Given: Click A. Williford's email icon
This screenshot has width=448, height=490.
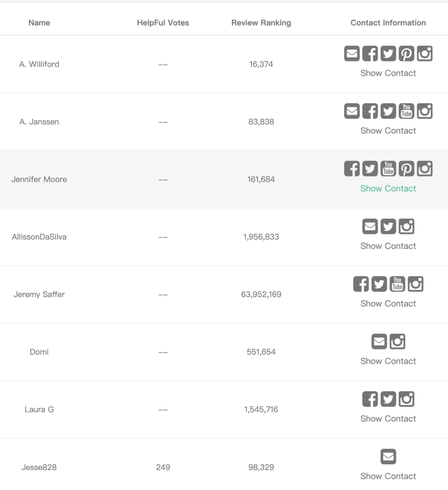Looking at the screenshot, I should (352, 54).
